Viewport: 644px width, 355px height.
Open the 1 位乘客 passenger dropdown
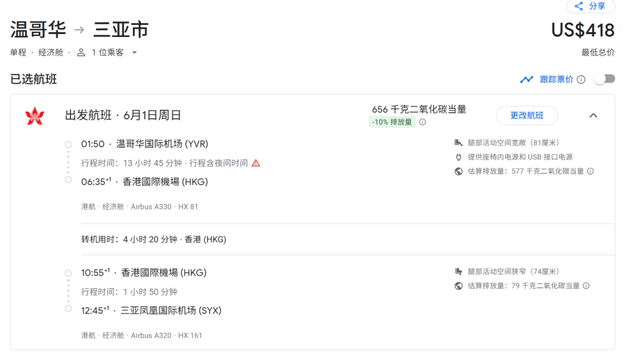pos(134,53)
